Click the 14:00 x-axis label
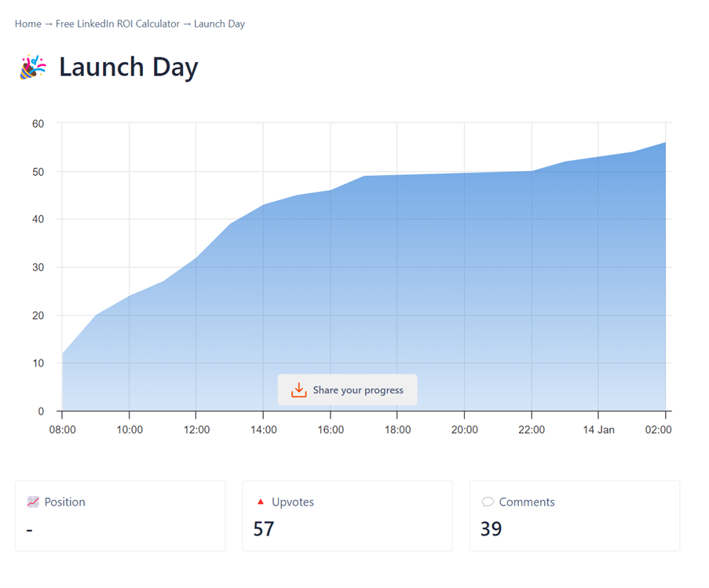The width and height of the screenshot is (709, 588). tap(264, 430)
